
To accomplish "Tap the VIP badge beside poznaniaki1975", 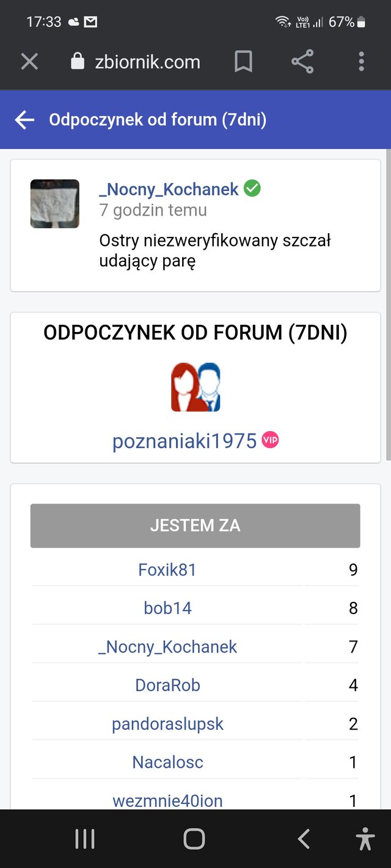I will [x=271, y=439].
